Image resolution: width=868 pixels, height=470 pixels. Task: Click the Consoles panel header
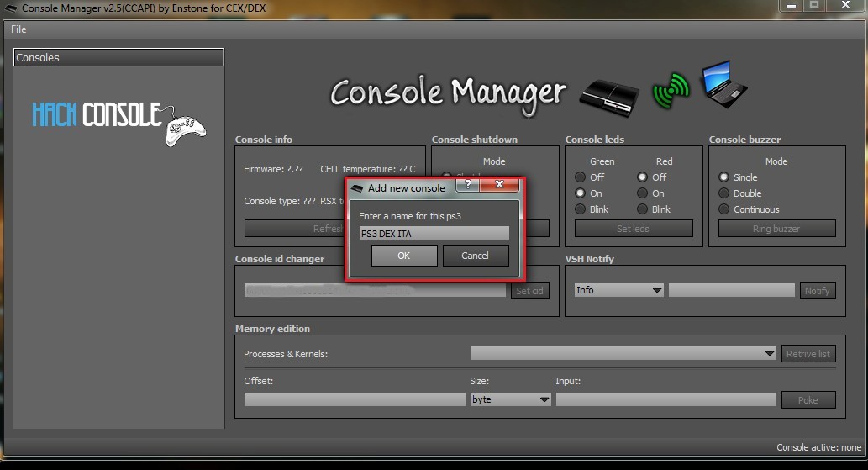pyautogui.click(x=118, y=58)
